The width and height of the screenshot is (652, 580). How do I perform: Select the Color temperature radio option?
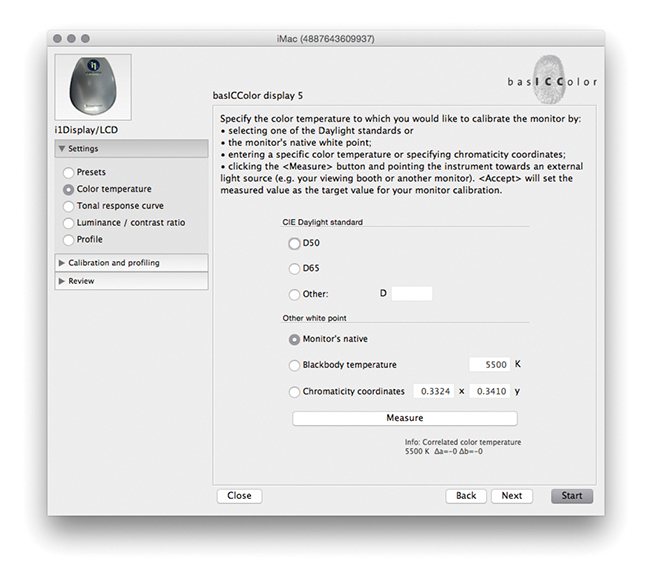coord(68,190)
